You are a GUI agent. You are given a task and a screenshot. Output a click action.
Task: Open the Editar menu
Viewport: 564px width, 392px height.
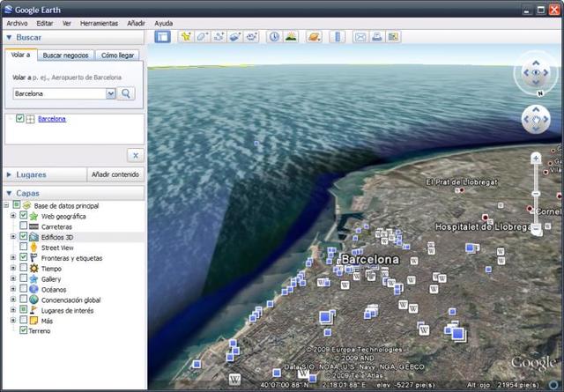[x=45, y=24]
